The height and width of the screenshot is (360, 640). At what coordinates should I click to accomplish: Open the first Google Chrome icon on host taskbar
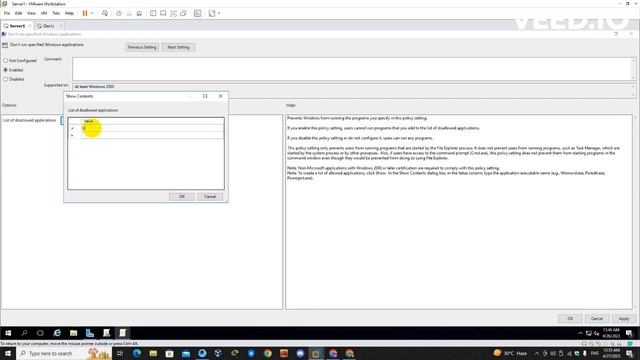click(268, 353)
